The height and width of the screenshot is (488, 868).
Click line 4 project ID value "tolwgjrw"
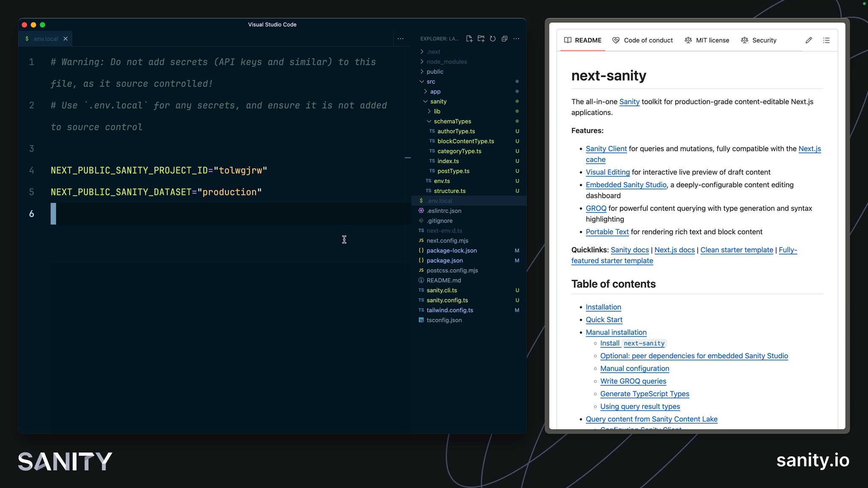[241, 170]
